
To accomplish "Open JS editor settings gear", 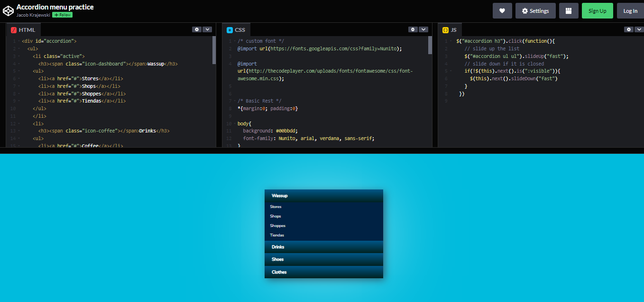I will click(629, 29).
